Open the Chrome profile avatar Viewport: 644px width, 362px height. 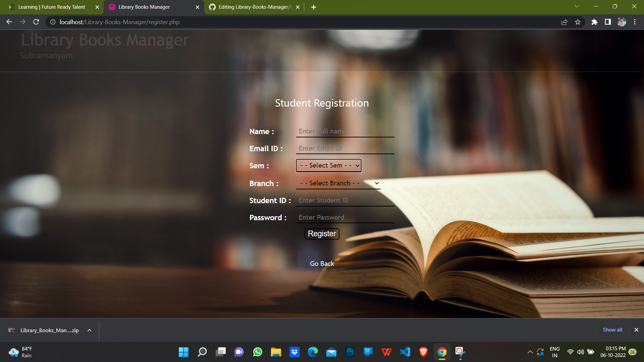(x=622, y=22)
